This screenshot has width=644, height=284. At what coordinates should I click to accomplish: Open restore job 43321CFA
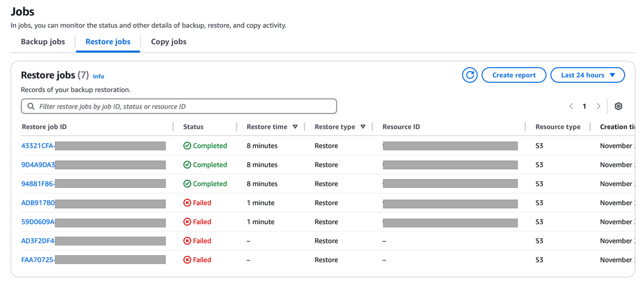click(x=38, y=146)
